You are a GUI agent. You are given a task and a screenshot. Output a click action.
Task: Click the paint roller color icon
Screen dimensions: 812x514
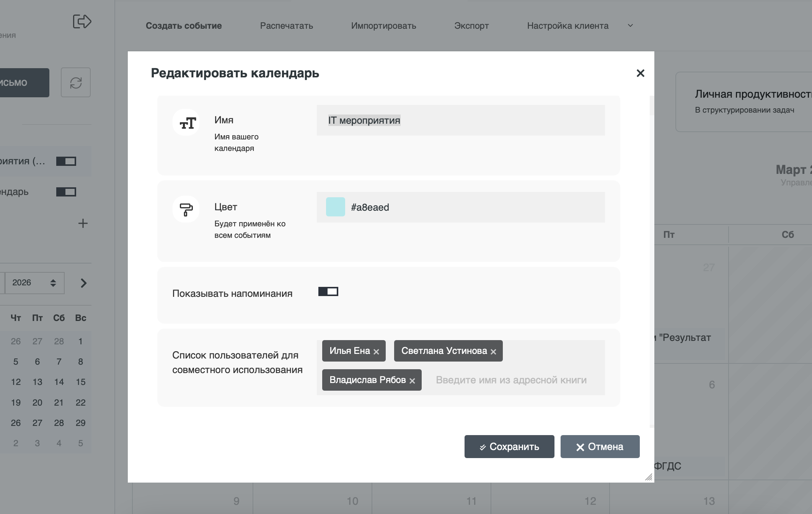(x=186, y=209)
